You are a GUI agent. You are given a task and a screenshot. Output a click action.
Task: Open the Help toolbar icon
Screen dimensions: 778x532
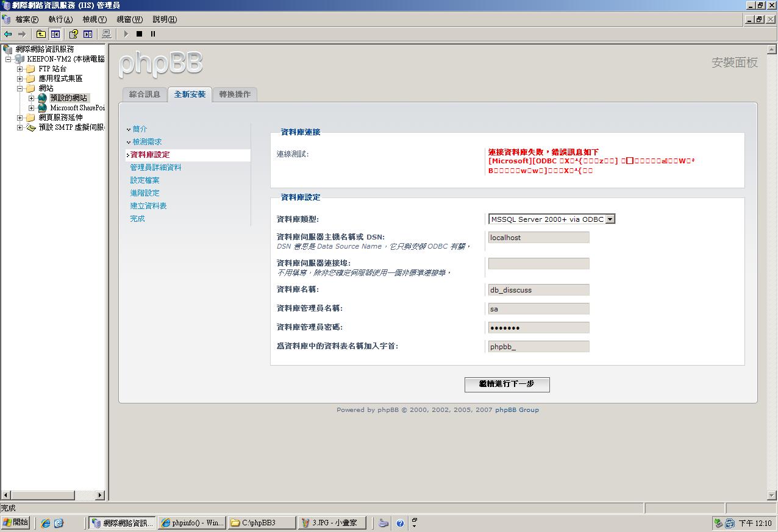(x=74, y=34)
